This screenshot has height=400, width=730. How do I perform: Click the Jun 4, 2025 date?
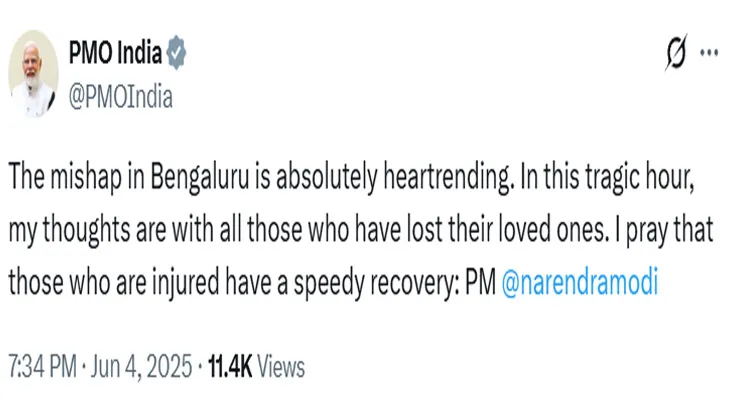click(141, 366)
